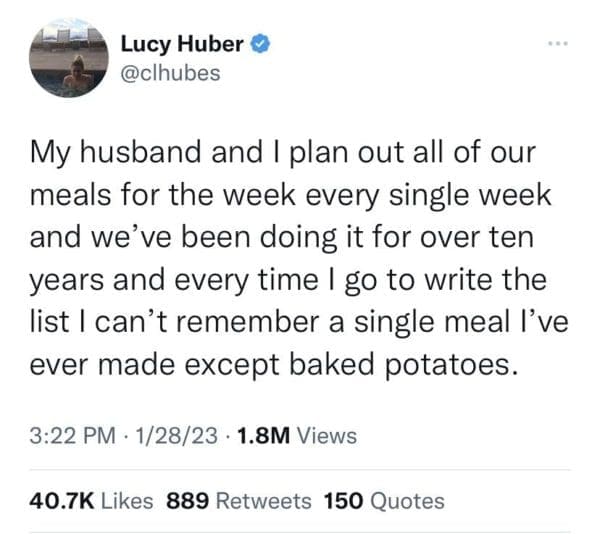Viewport: 600px width, 534px height.
Task: Click the words "My husband" in tweet
Action: click(111, 154)
